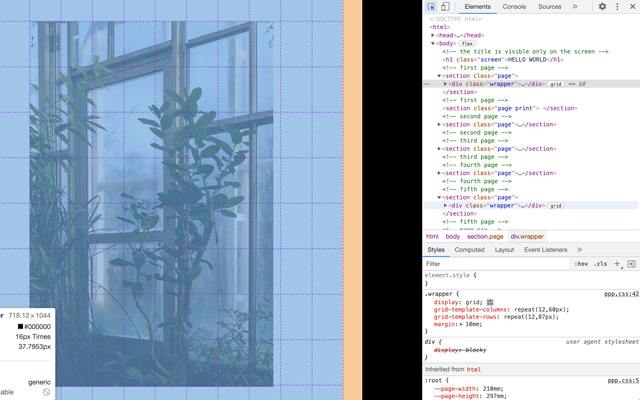Screen dimensions: 640x400
Task: Toggle the grid badge on selected wrapper div
Action: 556,84
